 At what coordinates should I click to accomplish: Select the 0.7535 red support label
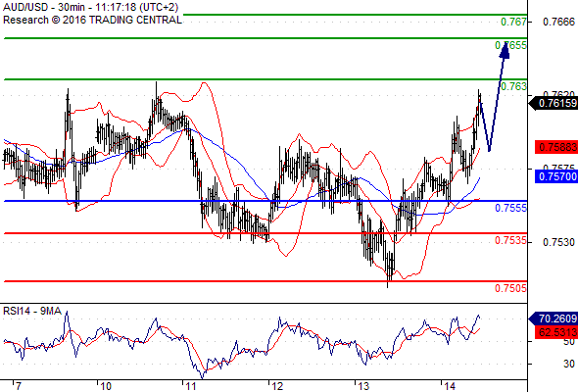pyautogui.click(x=510, y=240)
